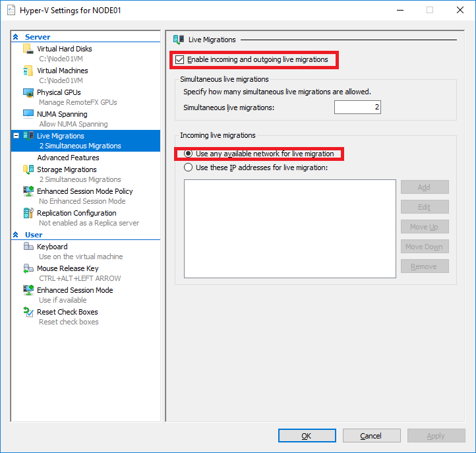Click the Virtual Machines icon in tree
This screenshot has height=453, width=476.
click(x=28, y=71)
